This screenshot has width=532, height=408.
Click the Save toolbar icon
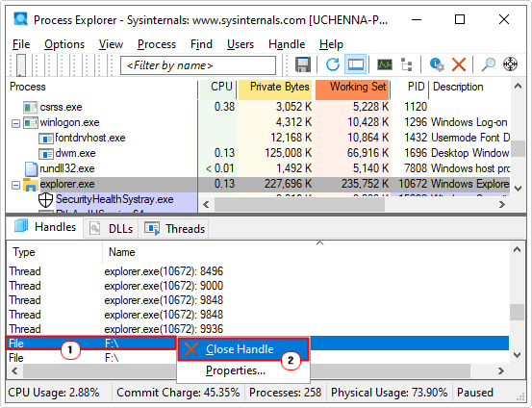(303, 64)
